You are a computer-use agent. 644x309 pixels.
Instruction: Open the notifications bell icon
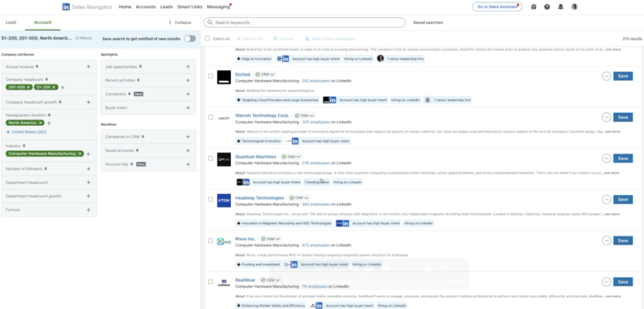point(560,7)
